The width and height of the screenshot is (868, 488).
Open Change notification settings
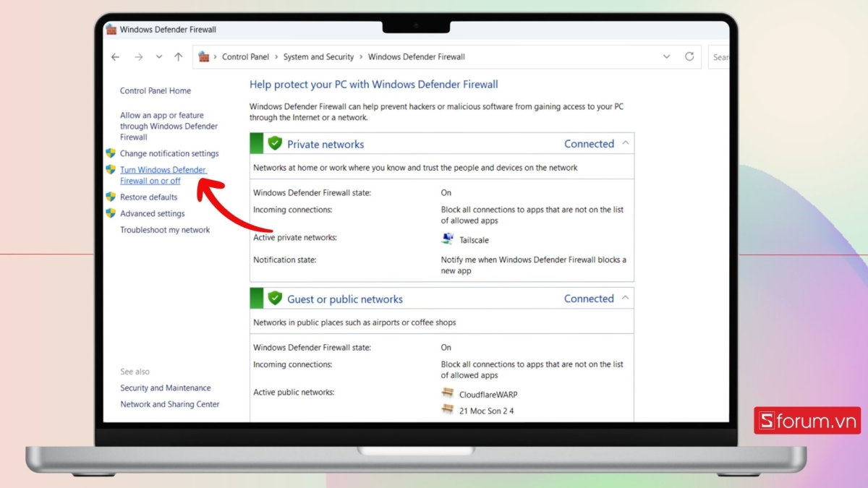click(x=169, y=153)
